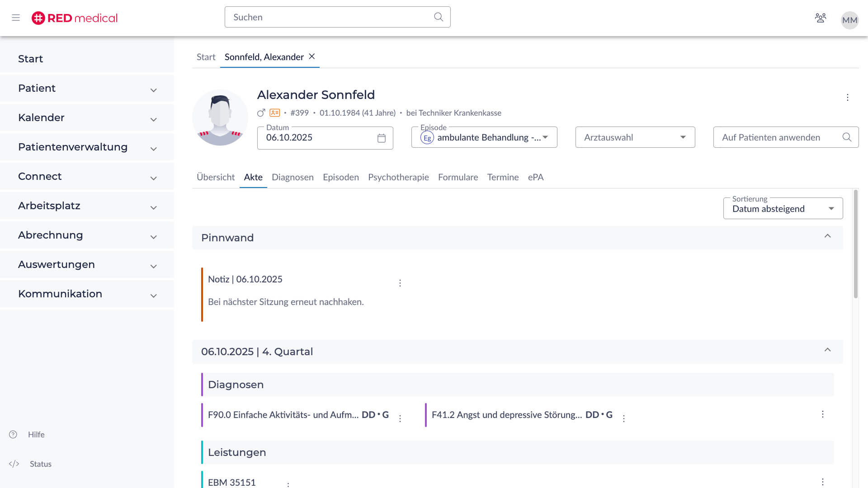Open options for the F41.2 diagnosis entry
This screenshot has height=488, width=868.
click(623, 418)
